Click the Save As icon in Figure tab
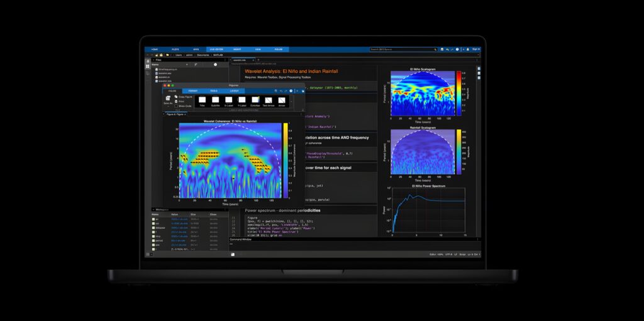Image resolution: width=644 pixels, height=321 pixels. click(167, 99)
